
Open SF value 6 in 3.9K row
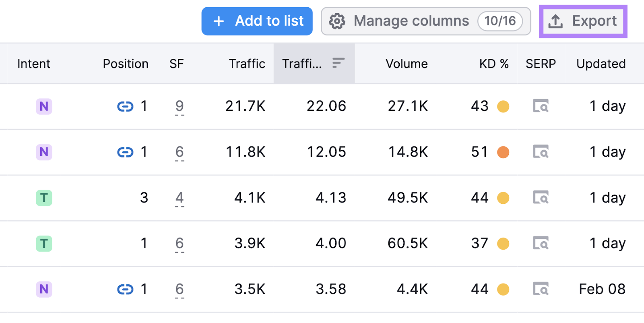180,244
